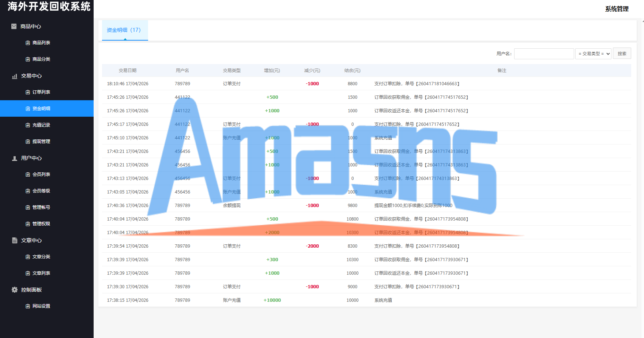Open the 系统管理 menu at top right
This screenshot has height=338, width=644.
(617, 9)
